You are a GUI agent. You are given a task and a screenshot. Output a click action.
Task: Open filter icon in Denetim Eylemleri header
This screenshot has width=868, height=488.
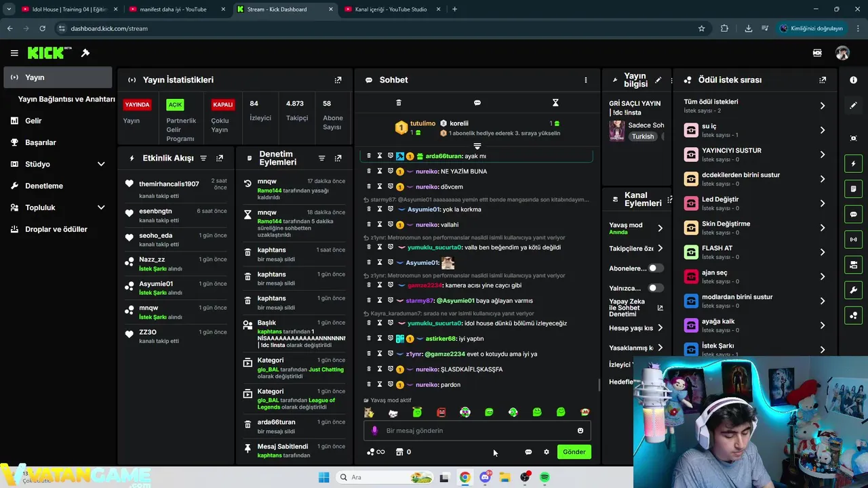(321, 158)
